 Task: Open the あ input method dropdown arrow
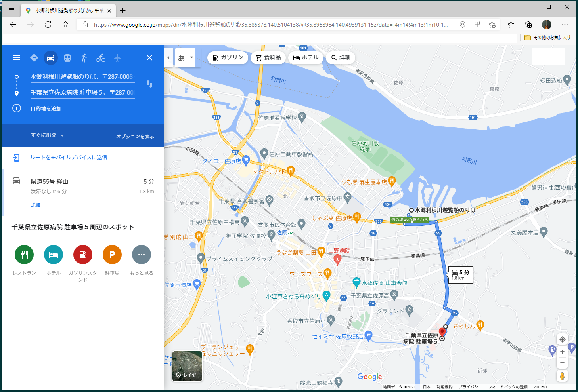click(x=192, y=58)
